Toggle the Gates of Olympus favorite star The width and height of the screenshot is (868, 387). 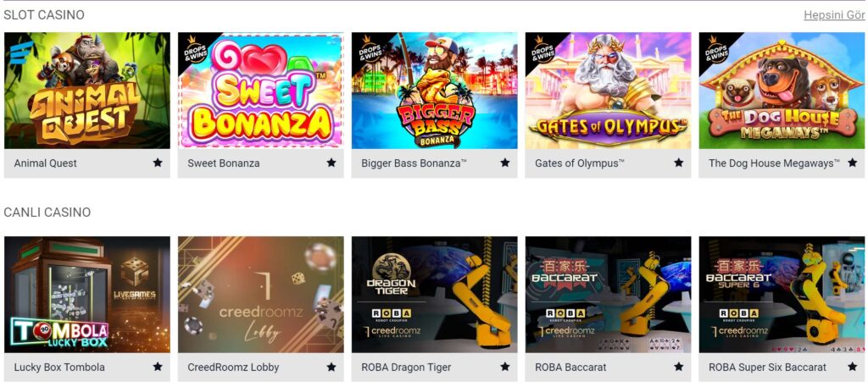(679, 163)
